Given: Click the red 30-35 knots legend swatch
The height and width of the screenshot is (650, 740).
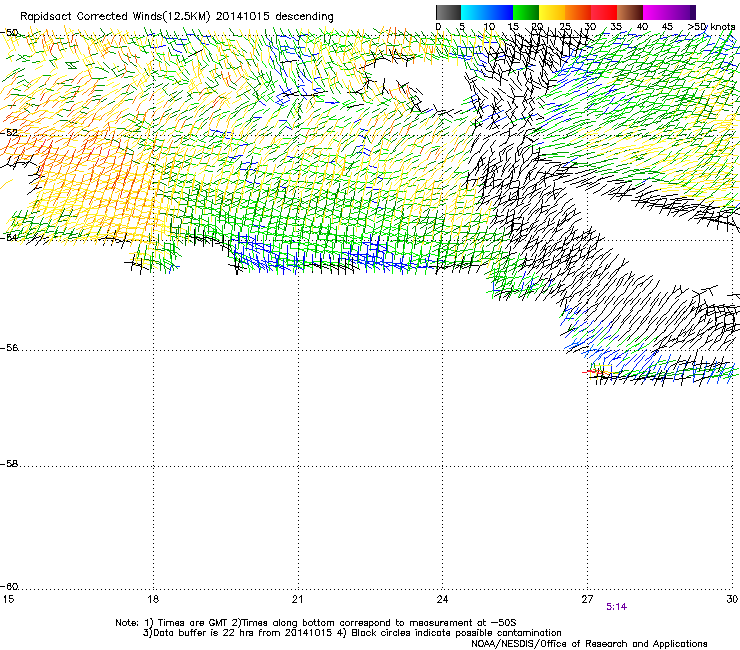Looking at the screenshot, I should (604, 12).
